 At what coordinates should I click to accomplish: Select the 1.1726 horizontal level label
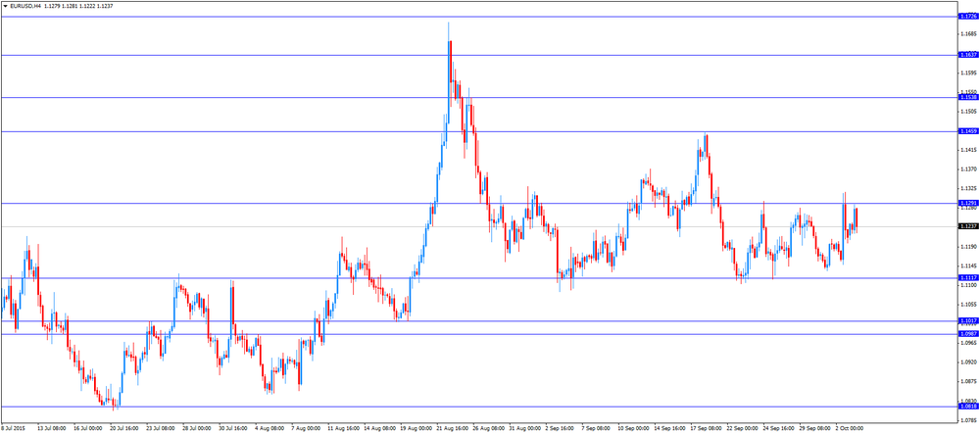pyautogui.click(x=967, y=17)
